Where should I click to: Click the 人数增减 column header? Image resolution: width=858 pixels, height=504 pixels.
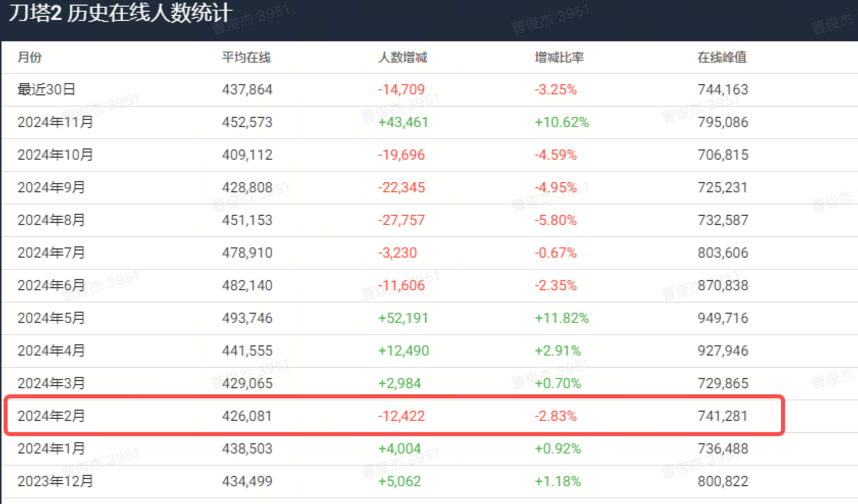pyautogui.click(x=402, y=57)
